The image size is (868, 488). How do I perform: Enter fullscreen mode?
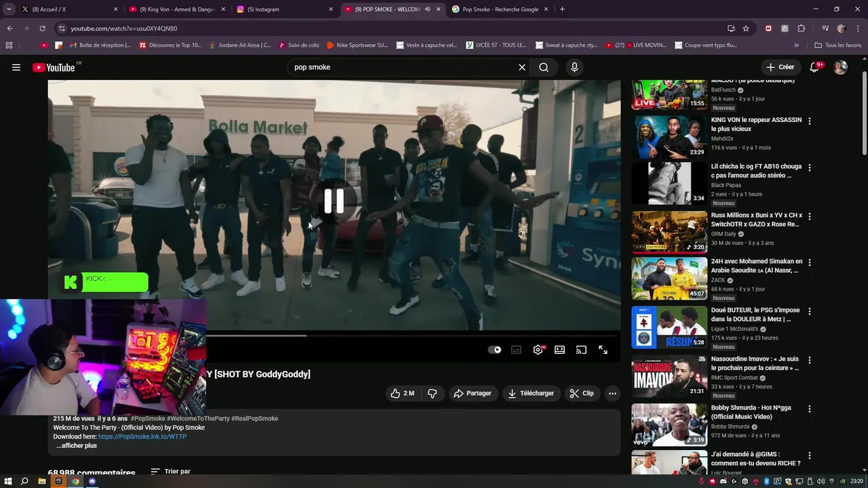[603, 350]
